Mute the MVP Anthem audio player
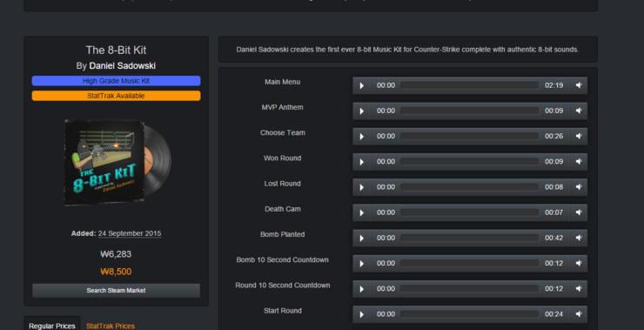The width and height of the screenshot is (644, 330). [x=579, y=111]
